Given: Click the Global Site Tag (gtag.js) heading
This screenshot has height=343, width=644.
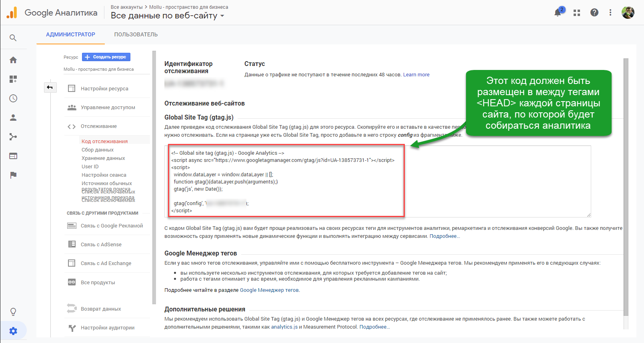Looking at the screenshot, I should pos(199,117).
